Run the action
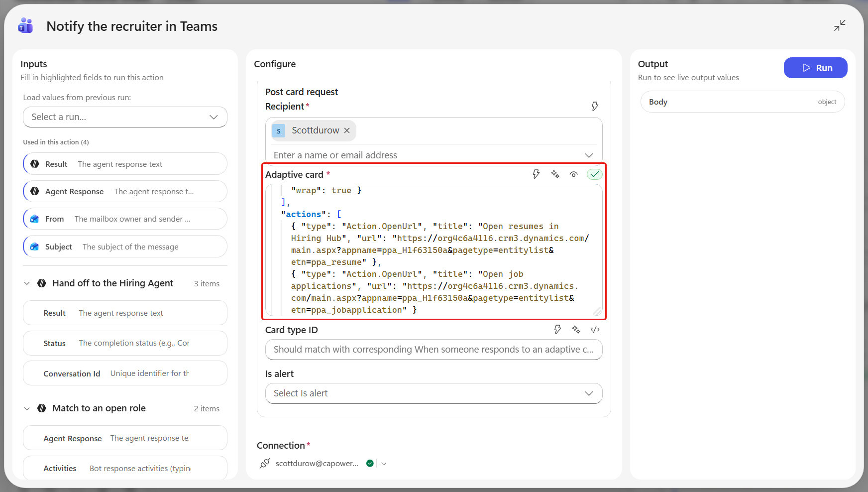 click(815, 68)
